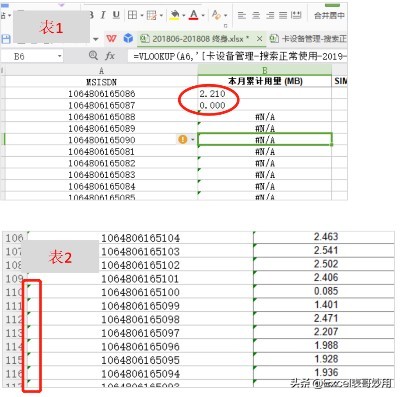Open the fill color dropdown arrow
Viewport: 400px width, 397px height.
point(184,15)
